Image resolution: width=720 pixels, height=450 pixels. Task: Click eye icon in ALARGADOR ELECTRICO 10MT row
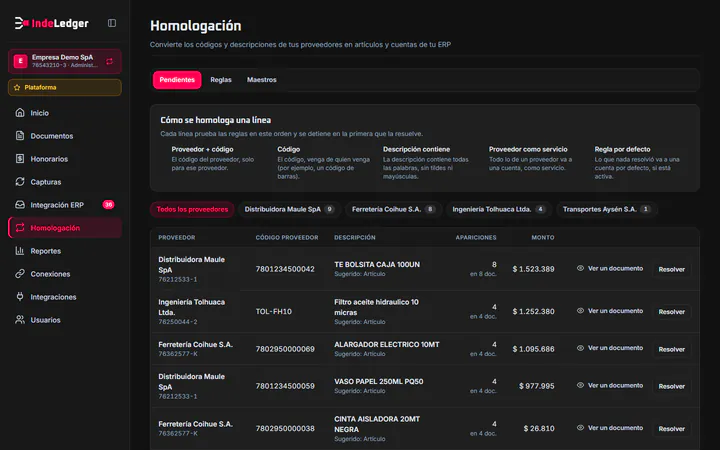click(580, 348)
